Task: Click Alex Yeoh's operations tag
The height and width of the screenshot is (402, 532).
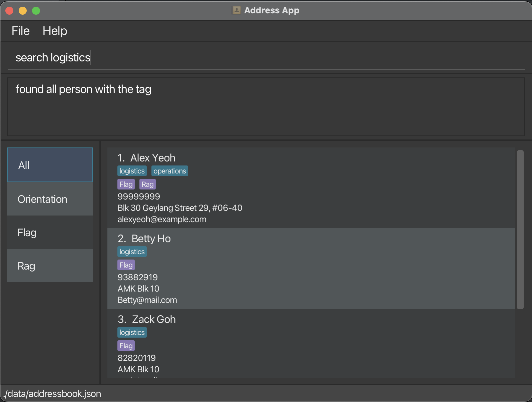Action: [169, 171]
